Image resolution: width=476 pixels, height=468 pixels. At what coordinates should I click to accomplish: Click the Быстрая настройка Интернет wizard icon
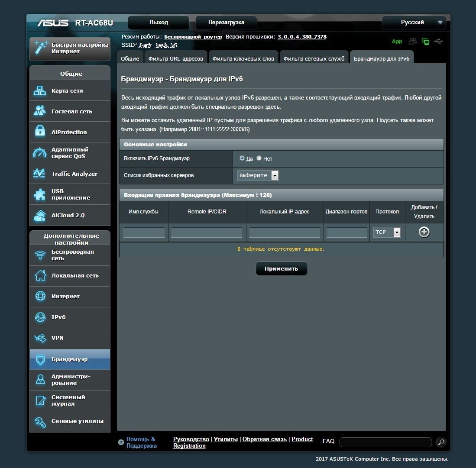[41, 48]
